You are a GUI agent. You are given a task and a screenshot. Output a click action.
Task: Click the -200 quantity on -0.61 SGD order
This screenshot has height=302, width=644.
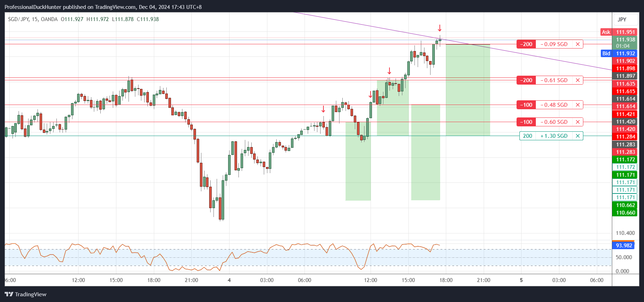[x=526, y=80]
